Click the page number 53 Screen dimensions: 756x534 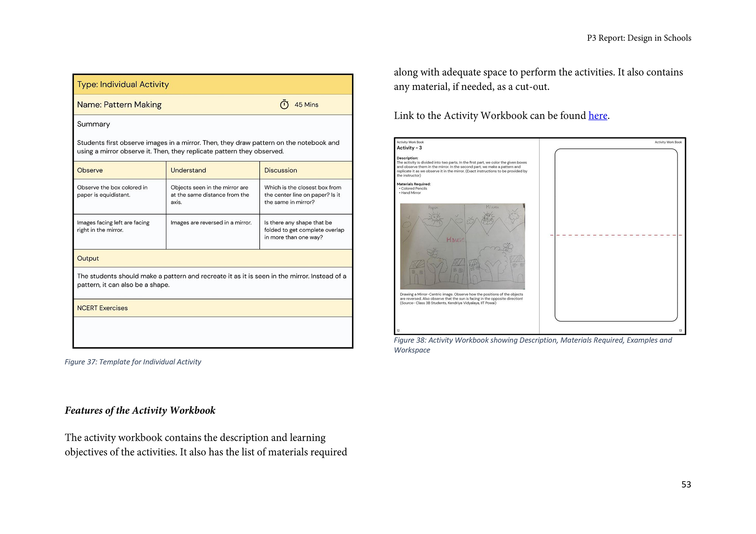686,485
